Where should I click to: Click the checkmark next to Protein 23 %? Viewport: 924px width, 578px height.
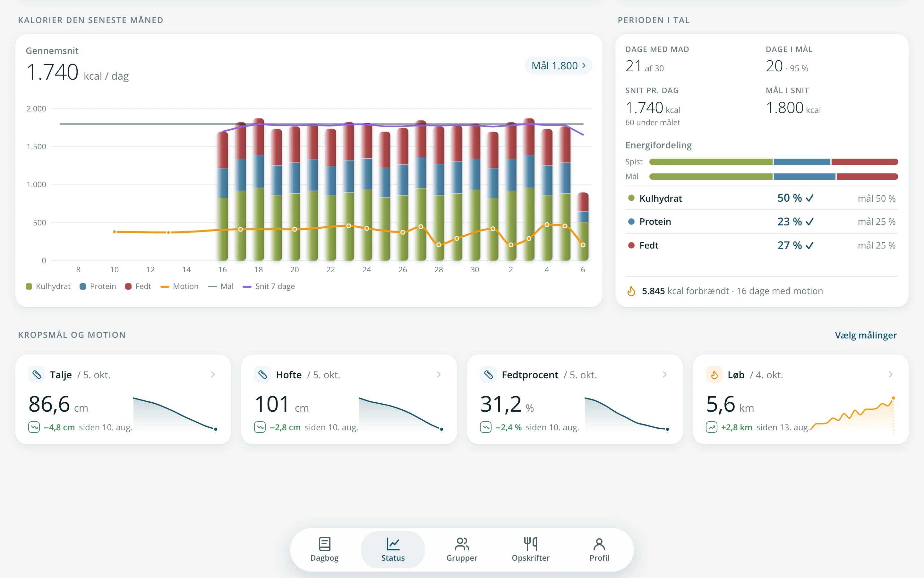(x=809, y=222)
